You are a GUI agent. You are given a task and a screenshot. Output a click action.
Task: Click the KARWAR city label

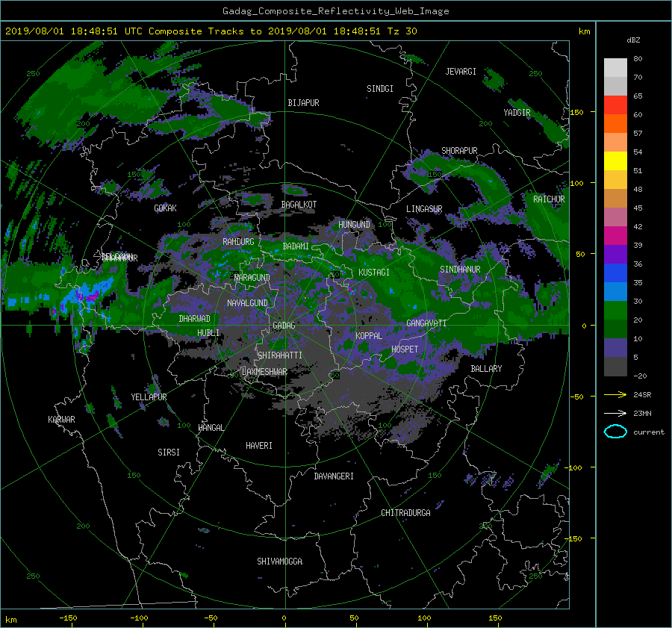tap(61, 420)
